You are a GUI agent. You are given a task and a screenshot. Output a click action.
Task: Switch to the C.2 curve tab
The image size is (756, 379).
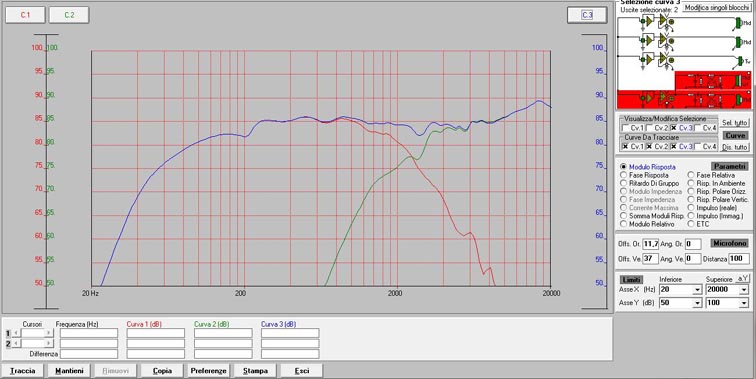pyautogui.click(x=69, y=15)
